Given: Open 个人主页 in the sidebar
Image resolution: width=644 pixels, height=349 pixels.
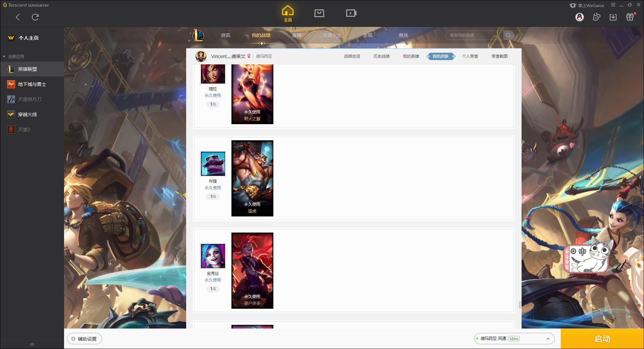Looking at the screenshot, I should click(x=29, y=38).
